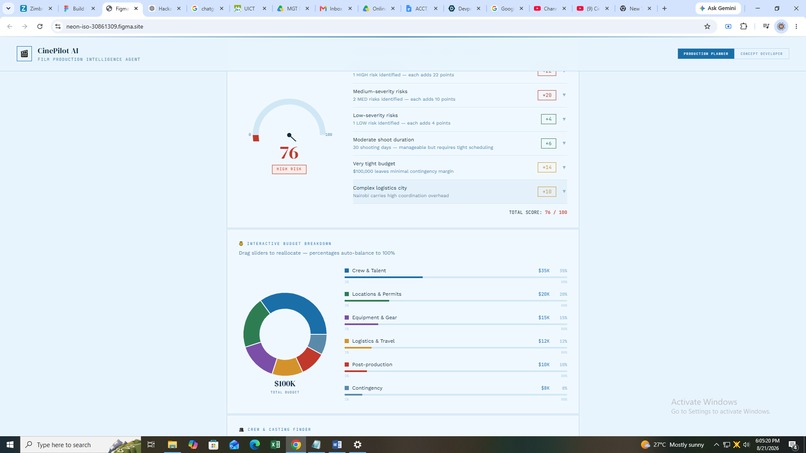This screenshot has height=453, width=806.
Task: Open Word from the taskbar
Action: pos(337,445)
